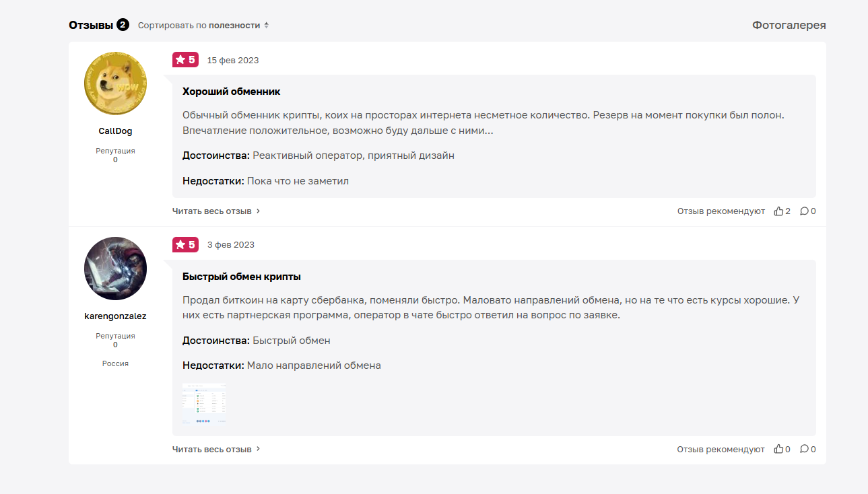
Task: Open CallDog's Doge coin avatar
Action: pyautogui.click(x=115, y=83)
